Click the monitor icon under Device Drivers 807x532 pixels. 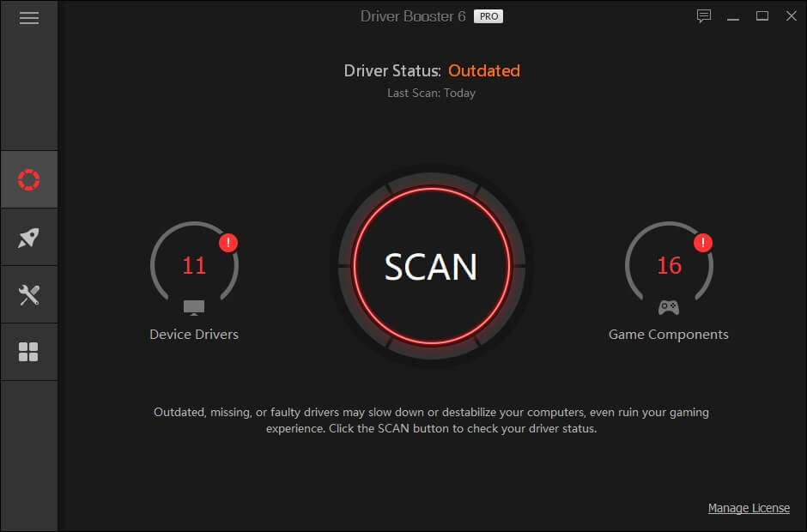(194, 308)
